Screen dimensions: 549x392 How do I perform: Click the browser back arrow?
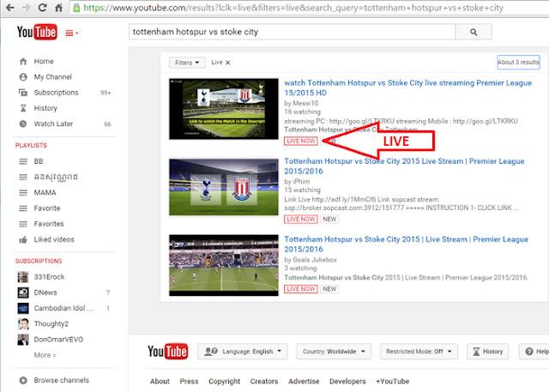click(x=10, y=8)
